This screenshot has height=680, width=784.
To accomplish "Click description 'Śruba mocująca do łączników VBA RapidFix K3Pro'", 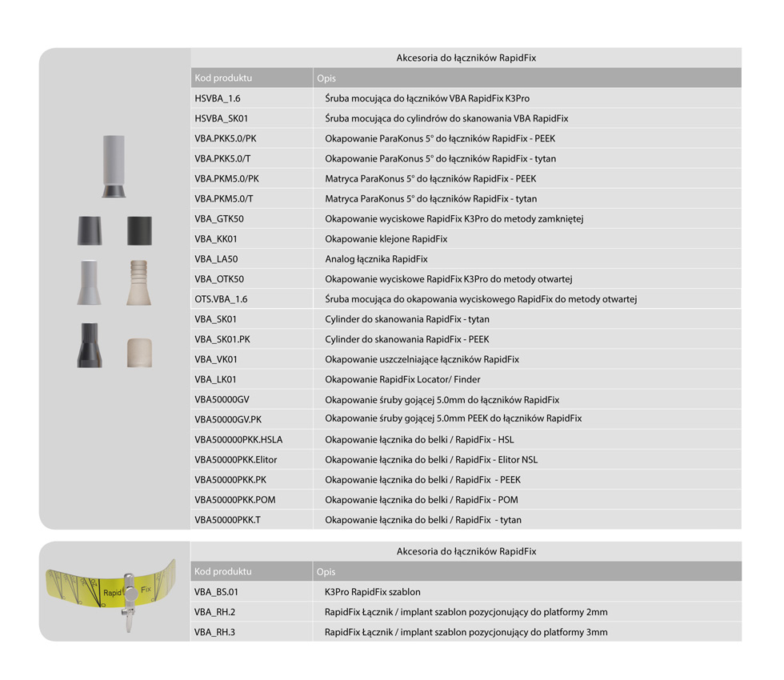I will [x=427, y=98].
